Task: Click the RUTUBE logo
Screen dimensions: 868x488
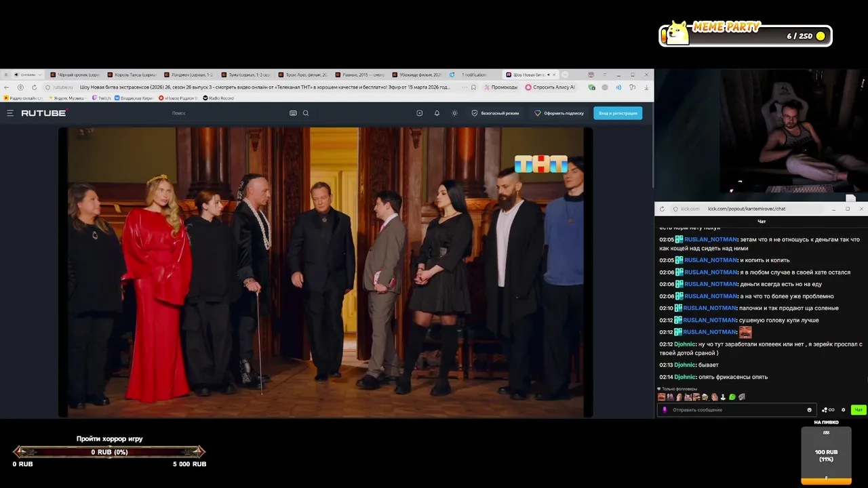Action: [43, 113]
